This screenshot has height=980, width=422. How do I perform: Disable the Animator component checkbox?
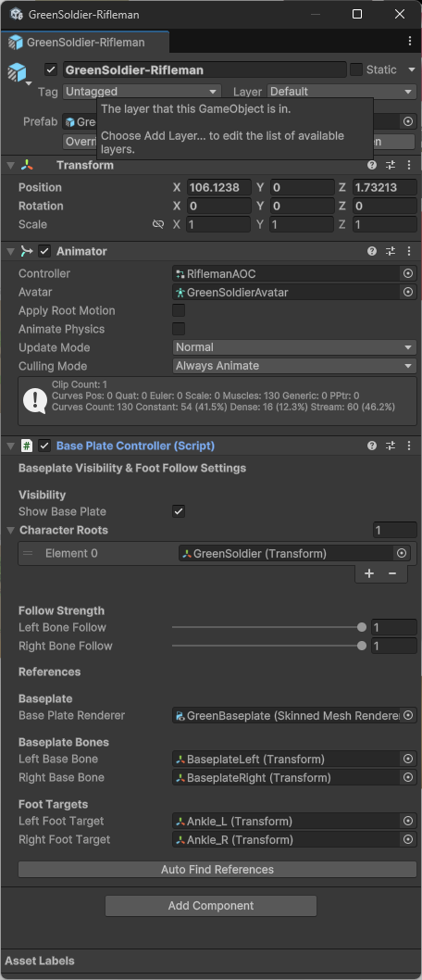click(44, 251)
